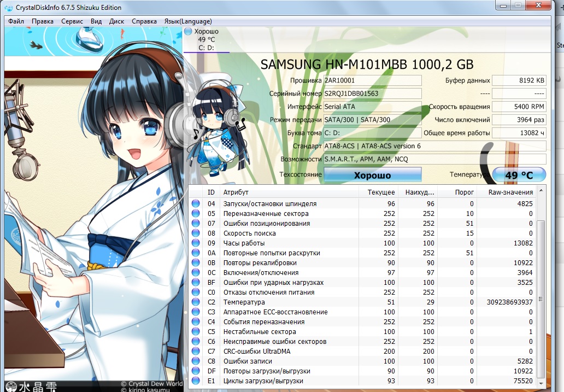
Task: Click status orb for attribute 05
Action: (196, 213)
